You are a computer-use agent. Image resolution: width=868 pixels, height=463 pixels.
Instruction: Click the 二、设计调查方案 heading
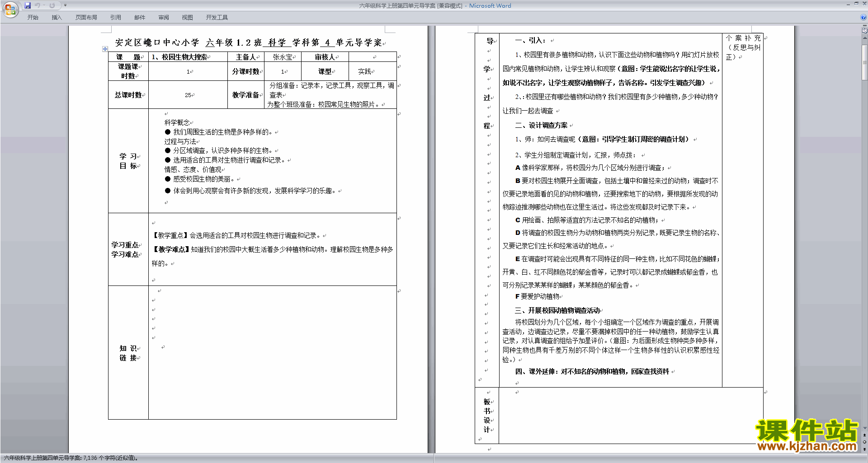tap(541, 125)
